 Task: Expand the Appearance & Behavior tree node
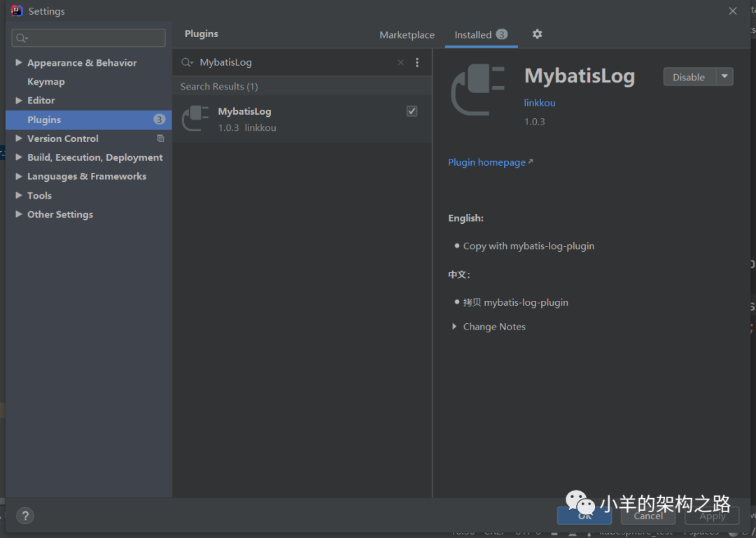19,63
